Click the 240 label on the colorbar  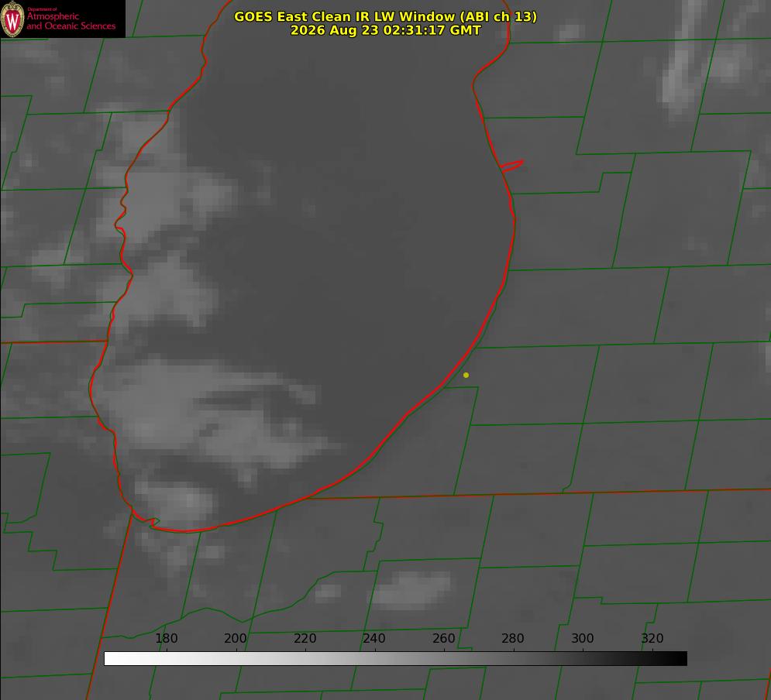[374, 638]
